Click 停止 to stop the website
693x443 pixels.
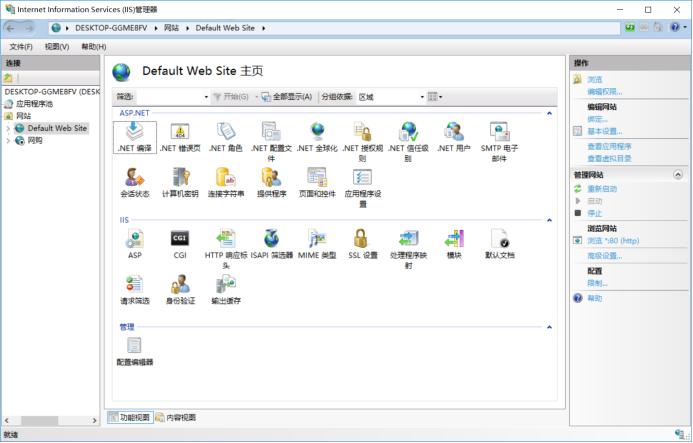pos(594,214)
